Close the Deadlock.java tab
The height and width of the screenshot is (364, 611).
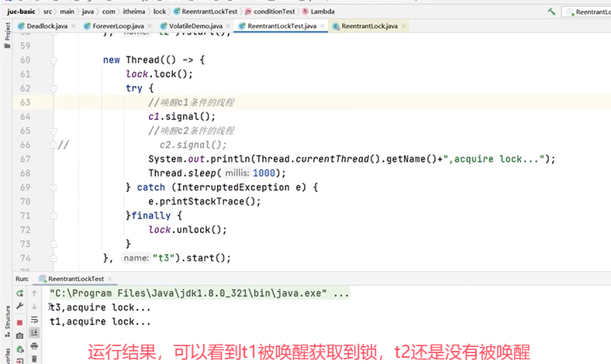click(73, 26)
